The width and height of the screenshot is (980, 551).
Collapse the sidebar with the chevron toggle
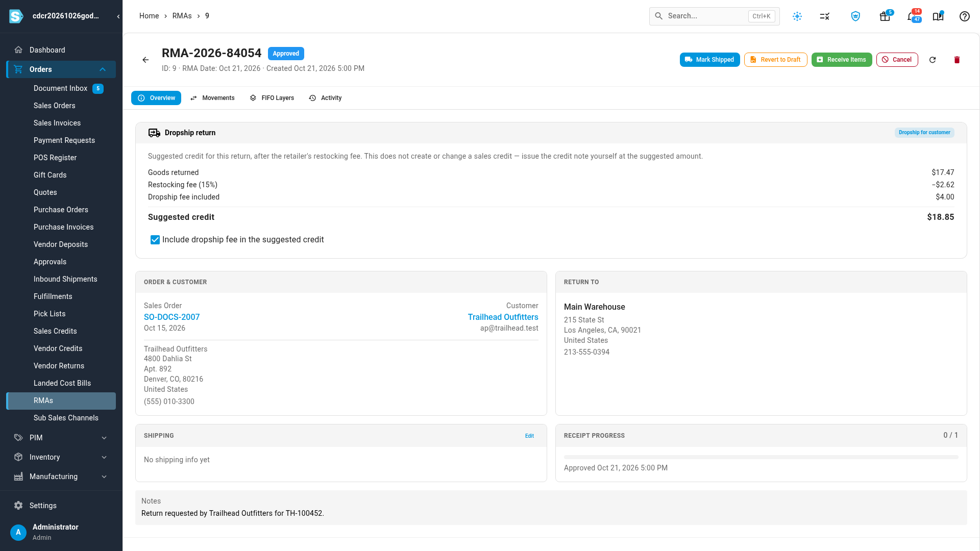click(x=118, y=16)
